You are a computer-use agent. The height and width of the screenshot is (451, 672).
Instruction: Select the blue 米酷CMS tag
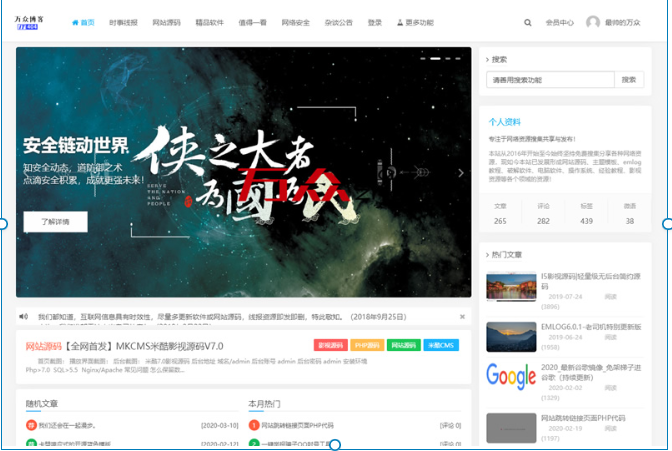tap(440, 345)
